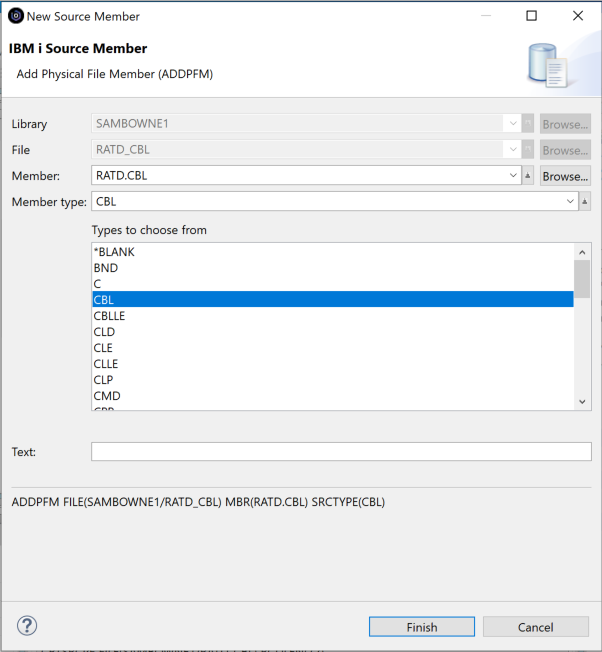Image resolution: width=602 pixels, height=652 pixels.
Task: Click the Member name field containing RATD.CBL
Action: click(300, 176)
